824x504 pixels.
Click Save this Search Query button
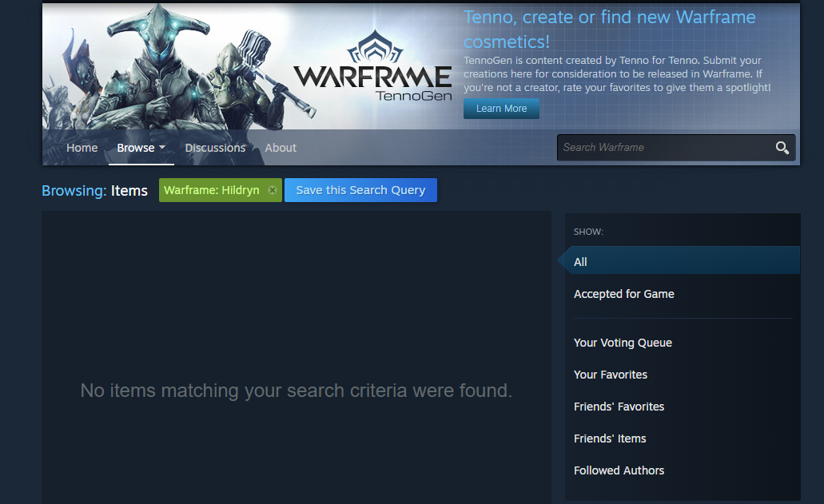(360, 190)
